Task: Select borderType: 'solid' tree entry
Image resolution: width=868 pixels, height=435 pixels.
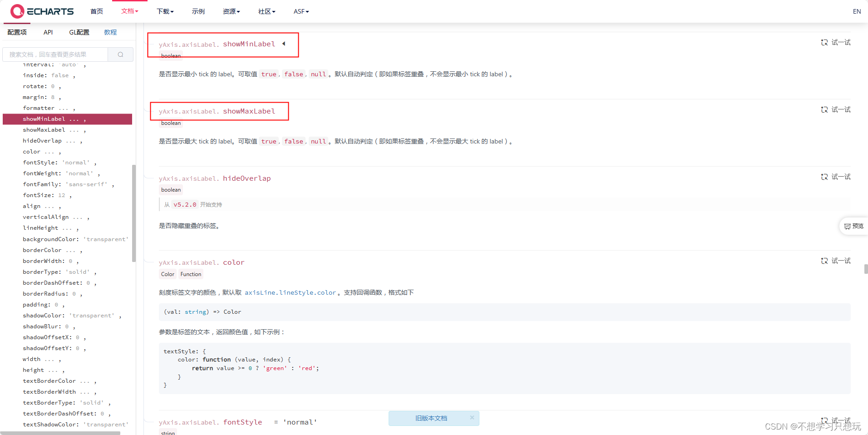Action: [59, 272]
